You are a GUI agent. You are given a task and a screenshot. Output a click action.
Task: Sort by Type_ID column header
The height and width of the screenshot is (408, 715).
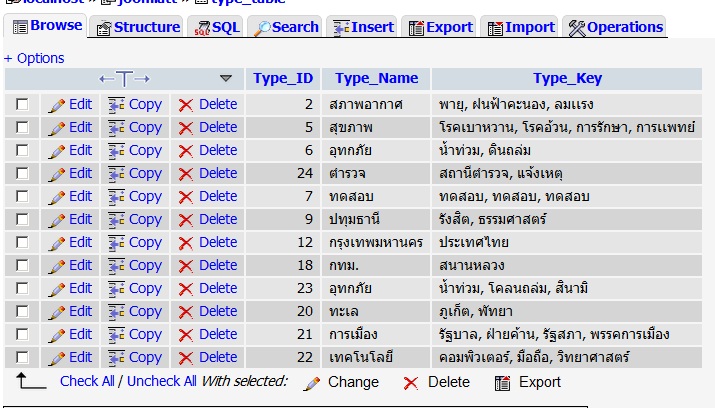283,78
